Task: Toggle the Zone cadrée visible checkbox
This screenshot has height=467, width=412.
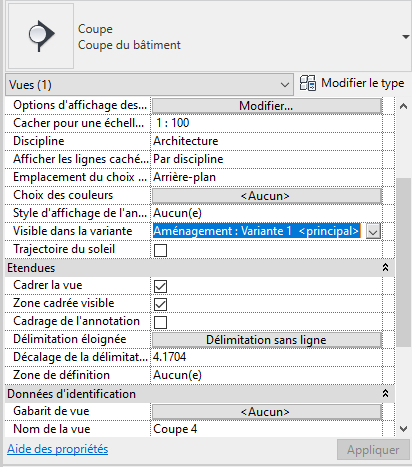Action: (x=160, y=304)
